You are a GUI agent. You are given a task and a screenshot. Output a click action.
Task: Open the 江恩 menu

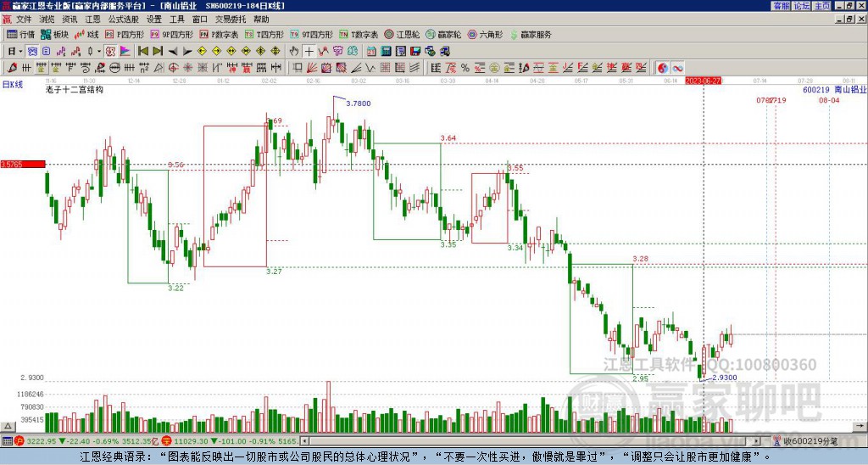(92, 20)
